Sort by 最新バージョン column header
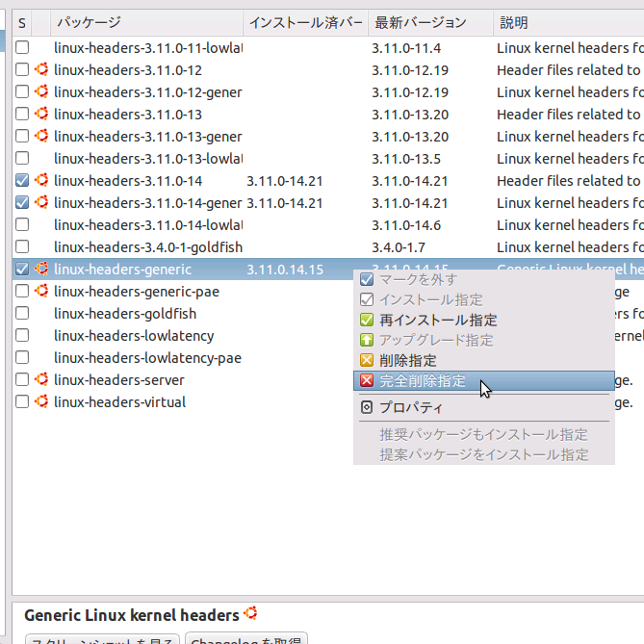 coord(430,22)
